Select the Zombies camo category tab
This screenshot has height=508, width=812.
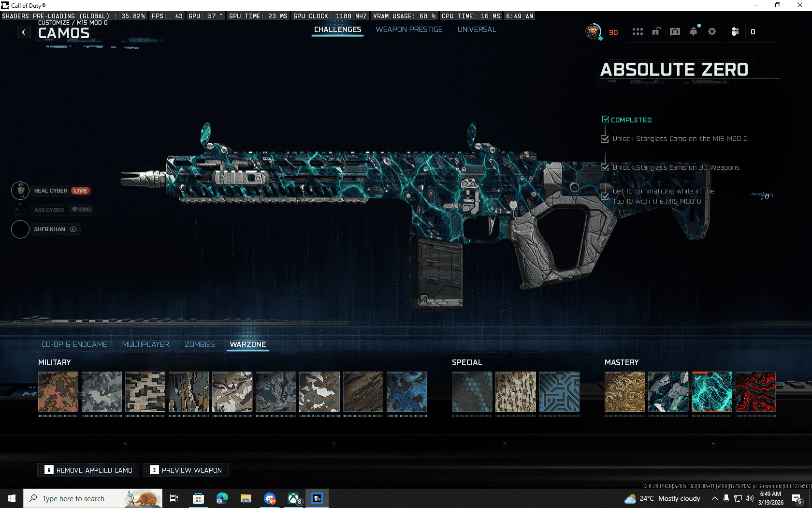(200, 344)
